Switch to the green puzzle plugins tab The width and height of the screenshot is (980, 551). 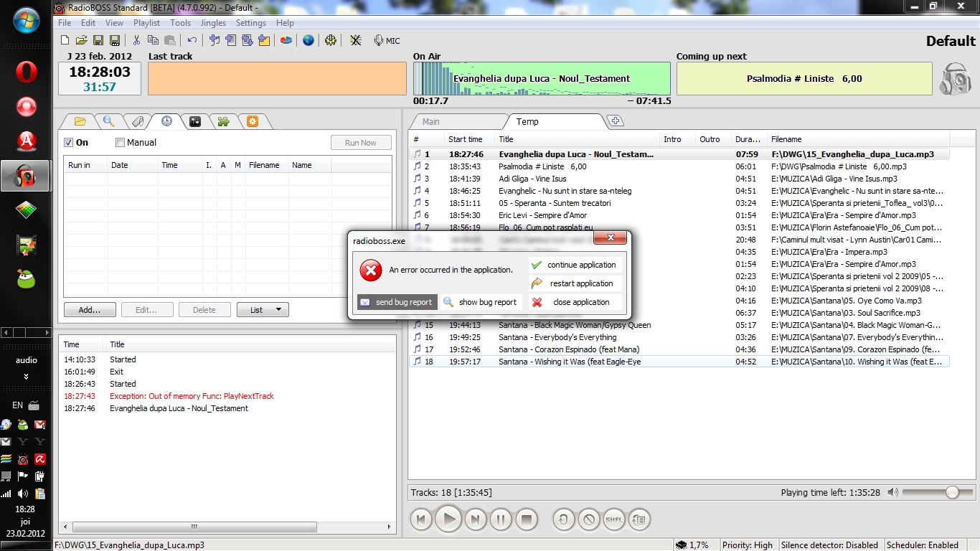pos(223,121)
